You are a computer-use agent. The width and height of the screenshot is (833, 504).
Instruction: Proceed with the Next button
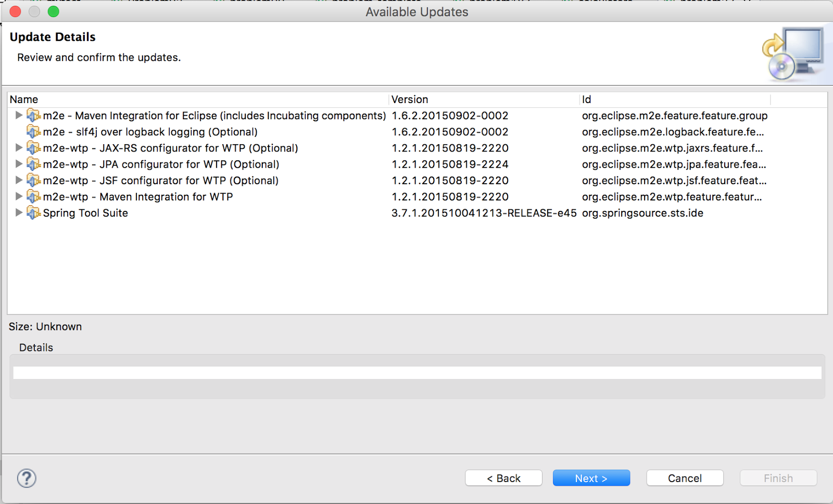(591, 478)
